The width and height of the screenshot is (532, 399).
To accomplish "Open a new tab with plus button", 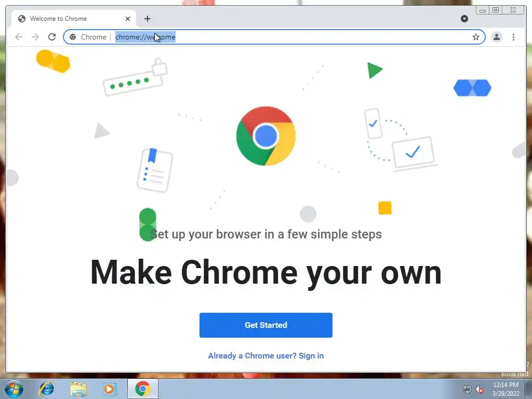I will coord(147,19).
